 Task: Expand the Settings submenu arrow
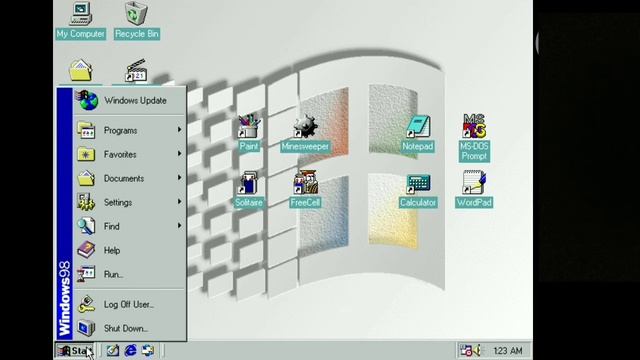pos(179,202)
